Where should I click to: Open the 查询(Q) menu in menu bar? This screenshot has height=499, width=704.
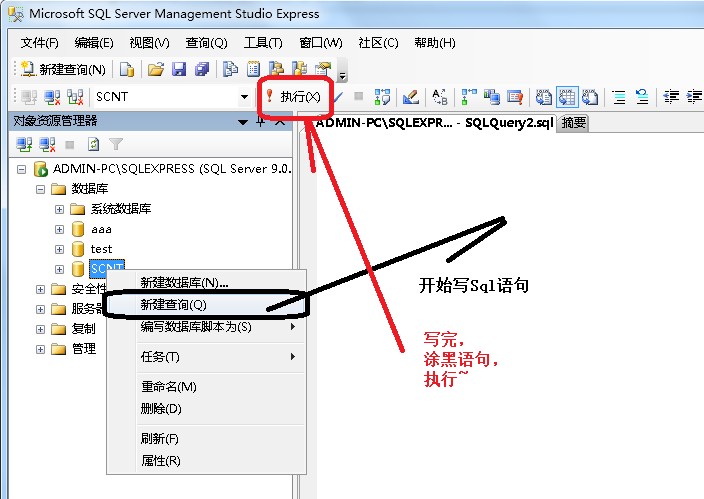coord(207,43)
